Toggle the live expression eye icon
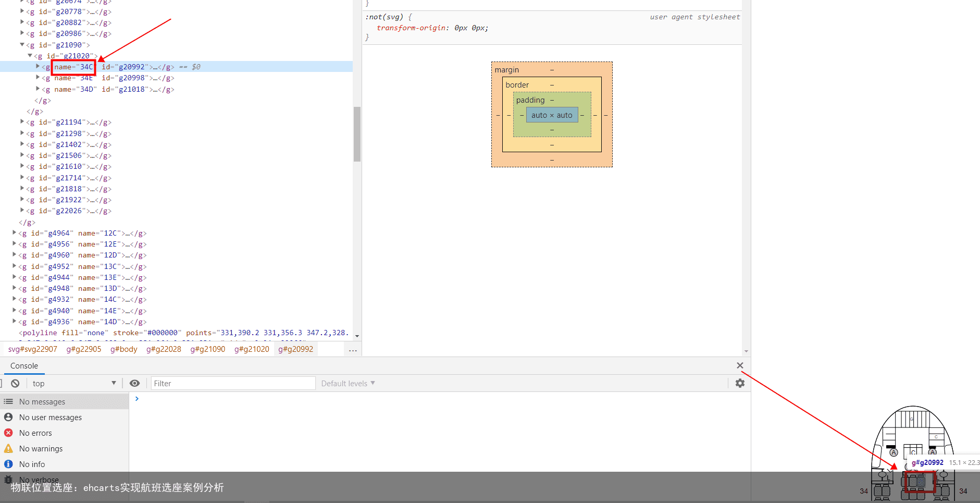The width and height of the screenshot is (980, 503). [134, 383]
